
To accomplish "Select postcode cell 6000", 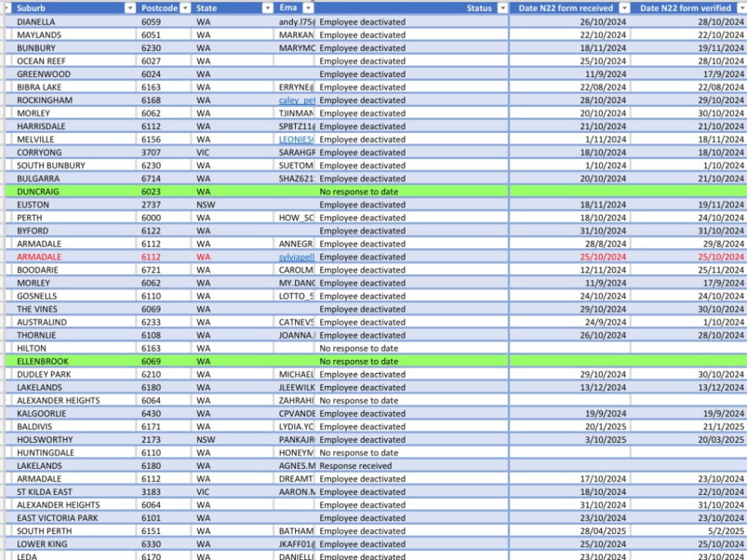I will coord(165,217).
